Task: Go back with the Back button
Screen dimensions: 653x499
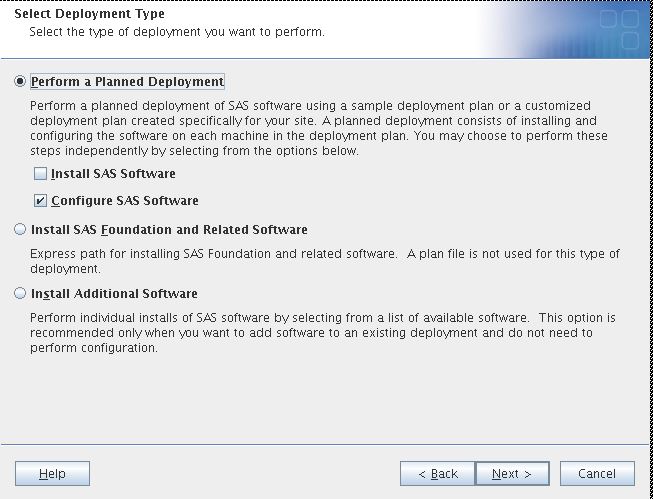Action: point(437,473)
